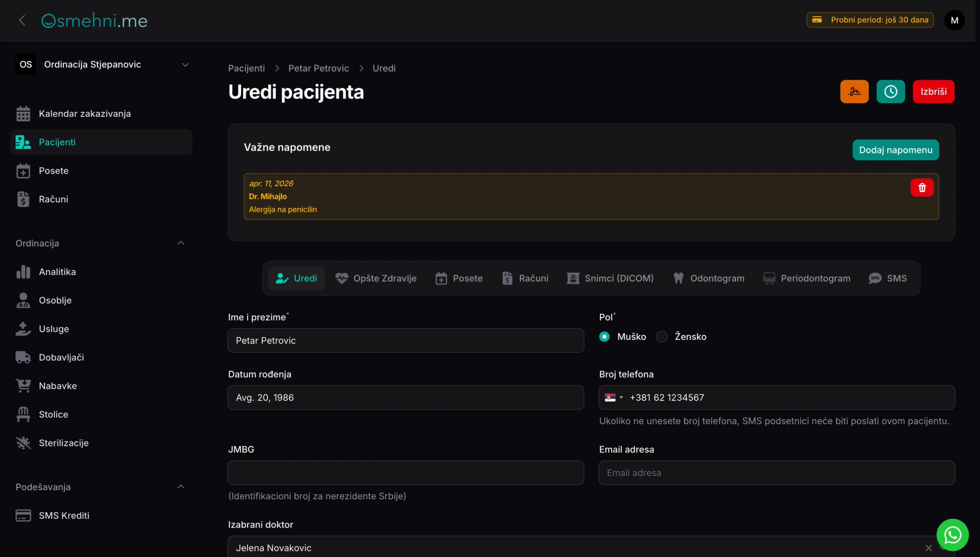This screenshot has height=557, width=980.
Task: Switch to the Opšte Zdravlje tab
Action: tap(376, 278)
